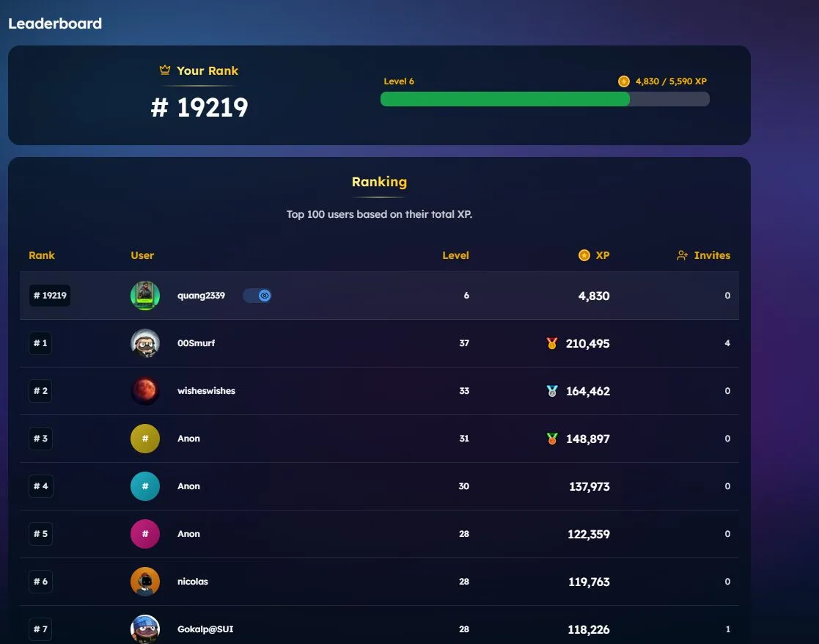Click the Leaderboard page title
Screen dimensions: 819x644
coord(55,23)
